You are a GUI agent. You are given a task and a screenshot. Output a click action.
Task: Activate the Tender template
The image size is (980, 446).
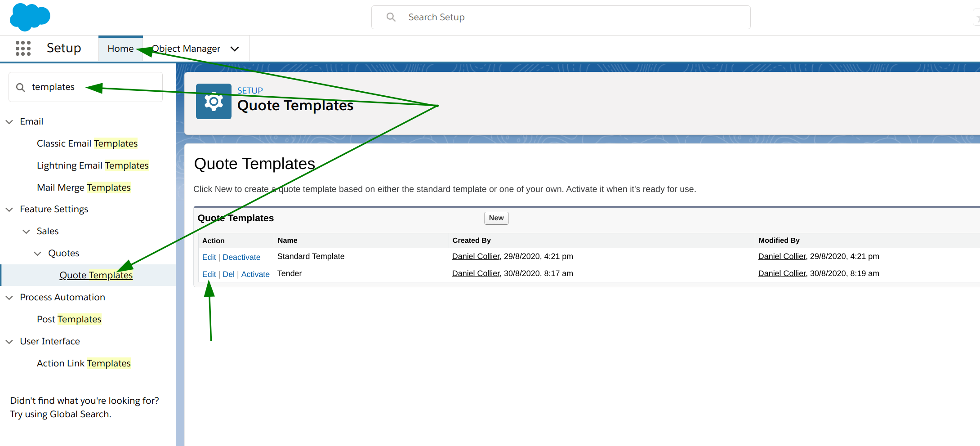[255, 274]
